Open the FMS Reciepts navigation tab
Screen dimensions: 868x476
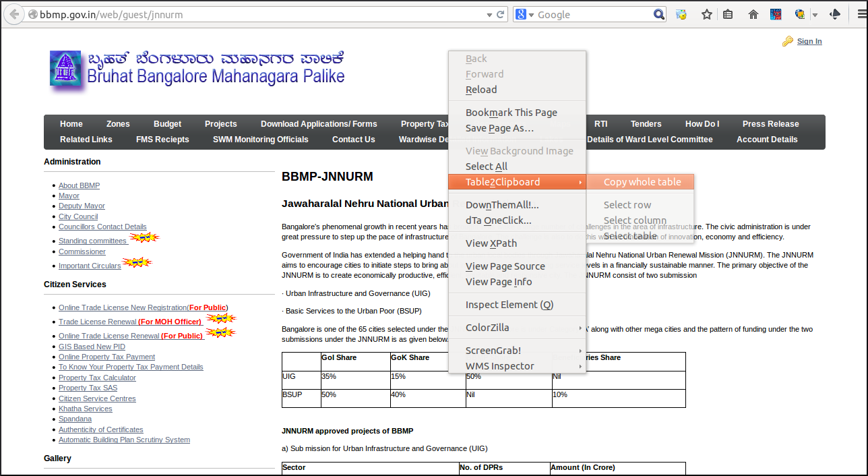(x=162, y=140)
